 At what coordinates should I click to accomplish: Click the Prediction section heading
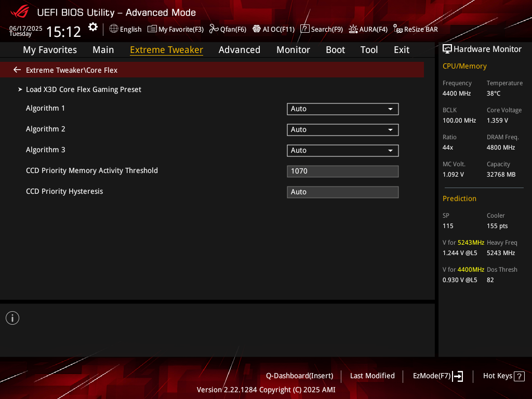coord(459,198)
